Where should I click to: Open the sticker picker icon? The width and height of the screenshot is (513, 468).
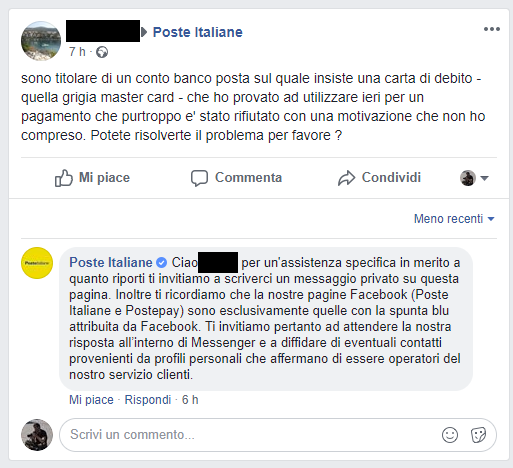478,435
